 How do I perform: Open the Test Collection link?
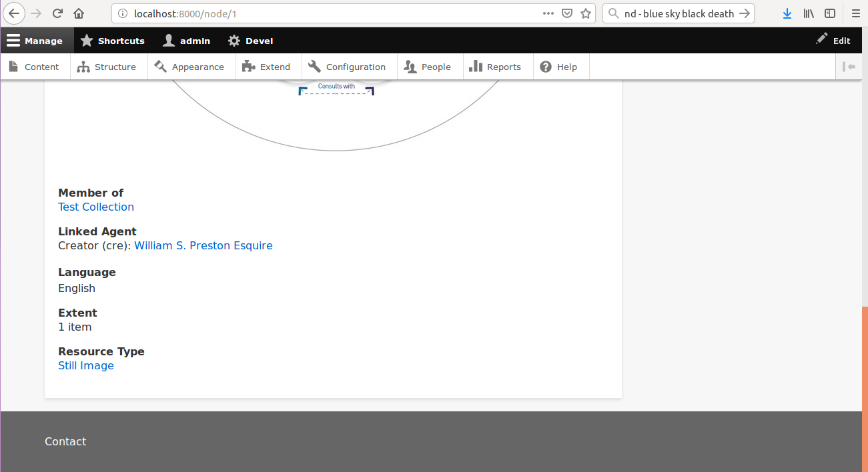(96, 207)
